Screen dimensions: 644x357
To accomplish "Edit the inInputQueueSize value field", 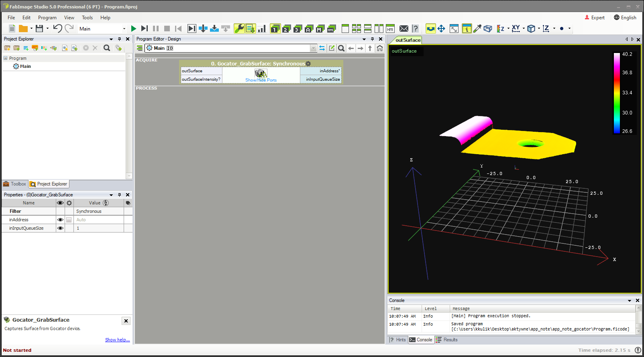I will coord(99,228).
